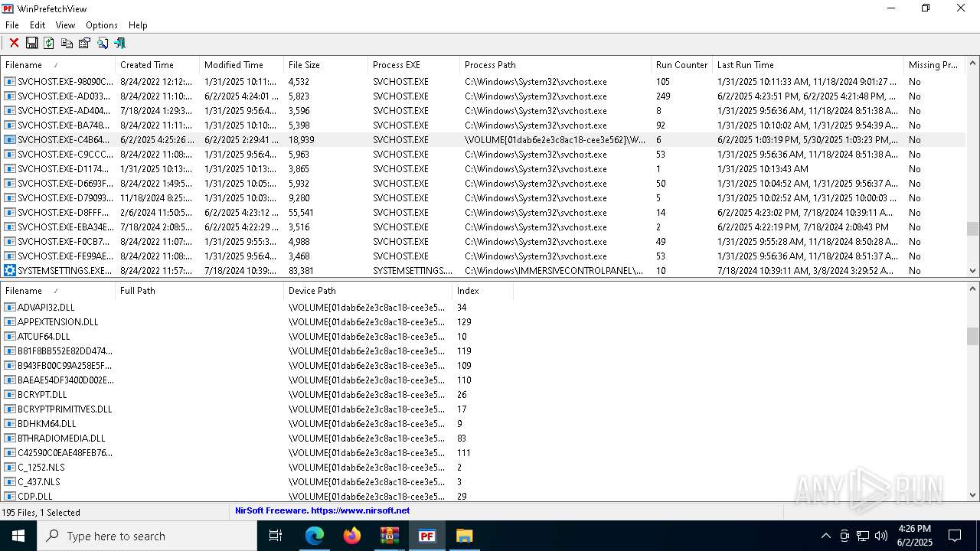The image size is (980, 551).
Task: Click the Save Selected Items floppy icon
Action: point(31,43)
